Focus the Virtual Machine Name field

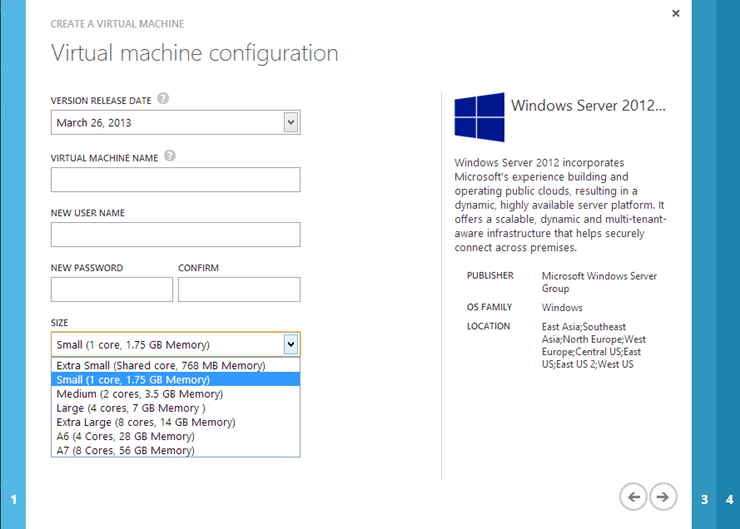coord(176,179)
